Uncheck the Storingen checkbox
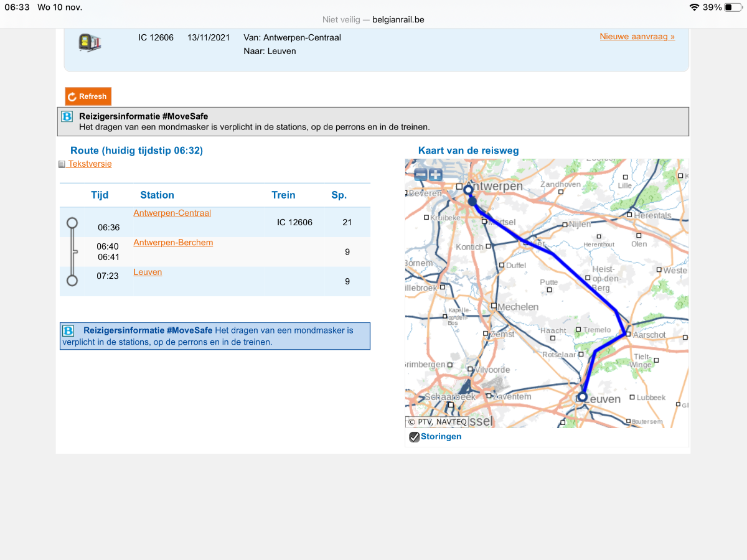Viewport: 747px width, 560px height. [414, 437]
